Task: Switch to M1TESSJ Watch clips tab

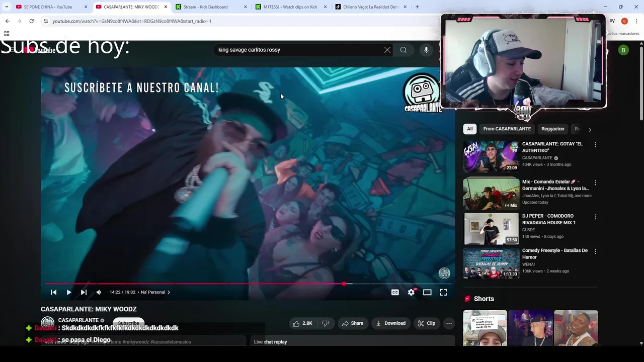Action: pos(290,7)
